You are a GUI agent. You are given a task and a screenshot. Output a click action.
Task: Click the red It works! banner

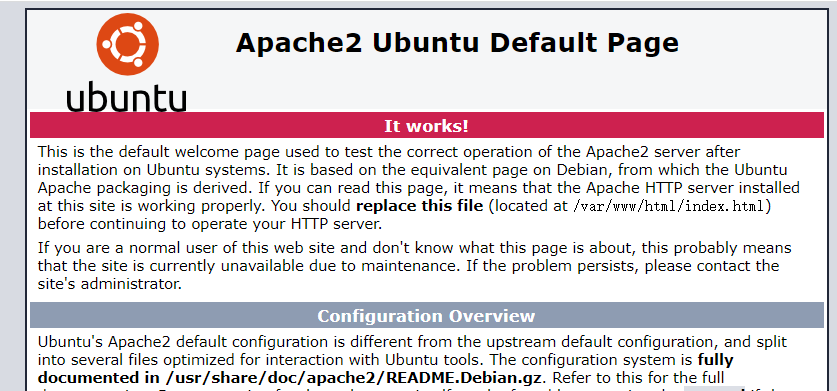tap(427, 126)
